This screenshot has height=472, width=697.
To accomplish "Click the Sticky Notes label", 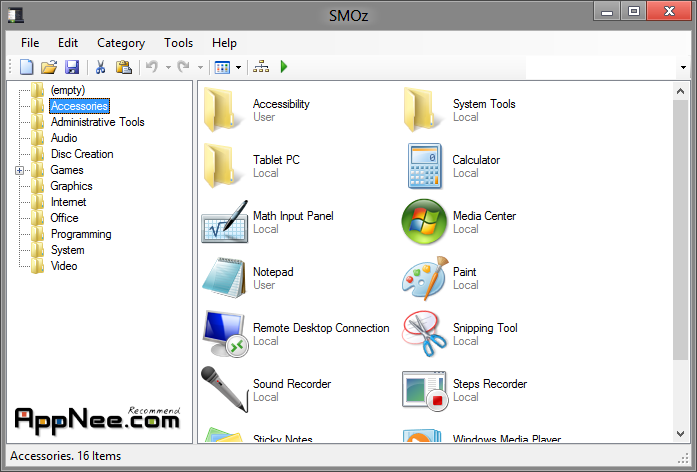I will (x=283, y=439).
